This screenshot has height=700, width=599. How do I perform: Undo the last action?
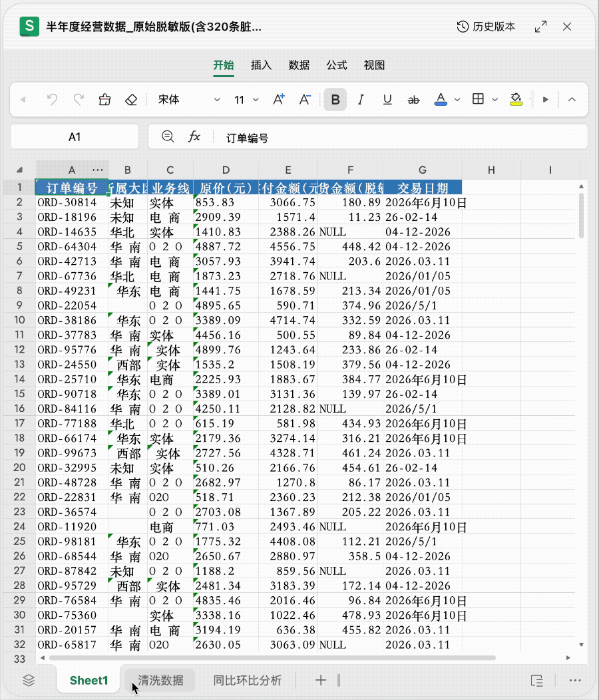tap(53, 100)
